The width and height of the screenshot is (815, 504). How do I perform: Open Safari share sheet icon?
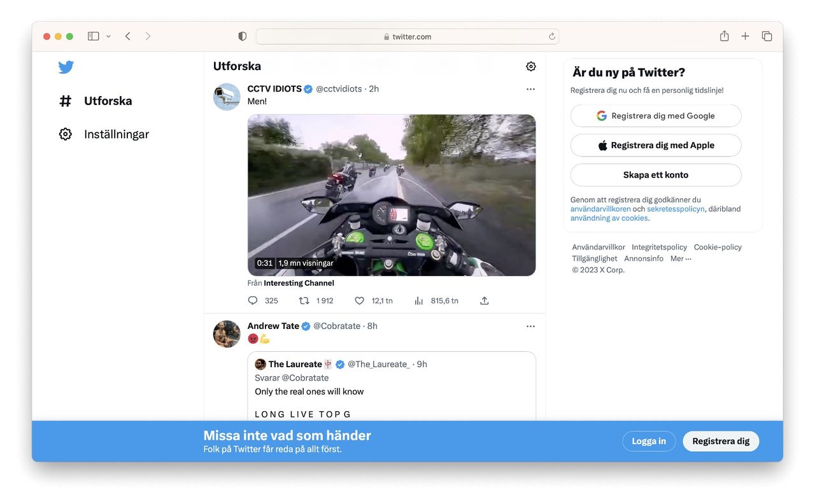(724, 36)
